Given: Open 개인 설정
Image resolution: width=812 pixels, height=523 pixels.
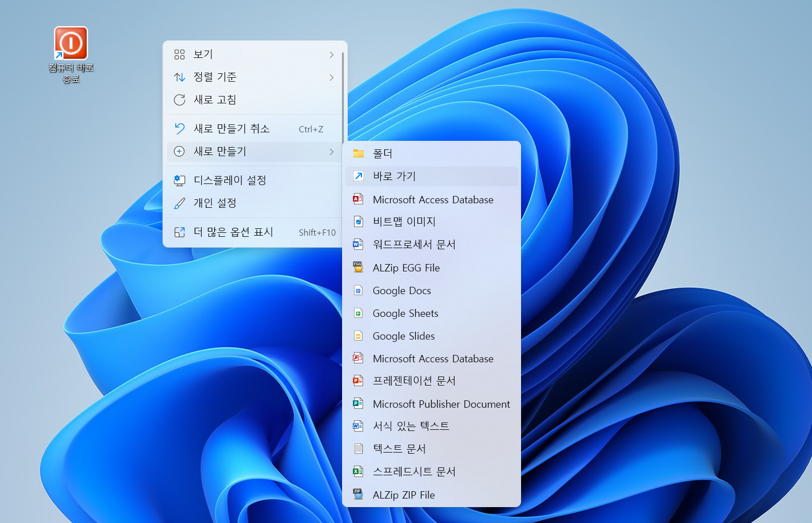Looking at the screenshot, I should pyautogui.click(x=254, y=203).
